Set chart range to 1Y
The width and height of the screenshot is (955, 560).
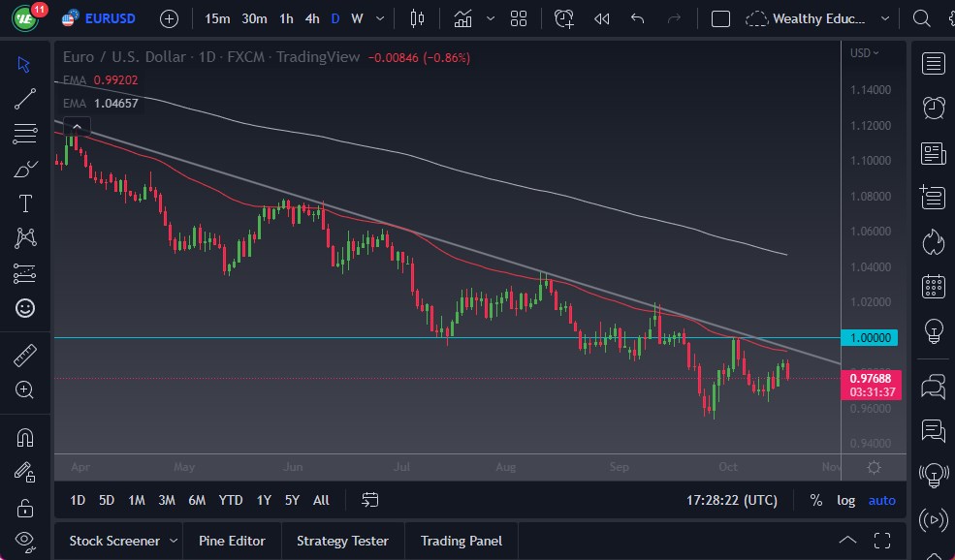(263, 500)
